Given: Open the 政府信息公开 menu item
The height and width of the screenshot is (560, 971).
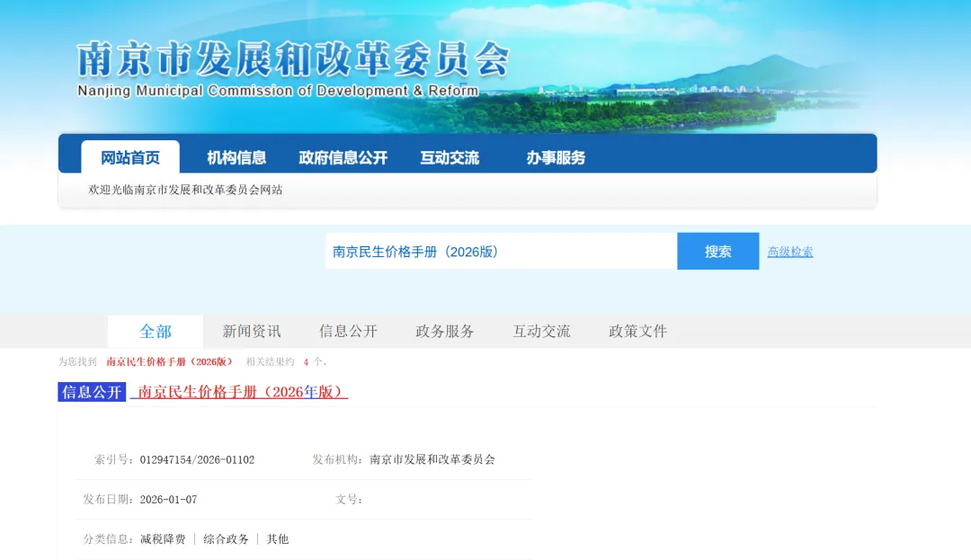Looking at the screenshot, I should pyautogui.click(x=343, y=158).
